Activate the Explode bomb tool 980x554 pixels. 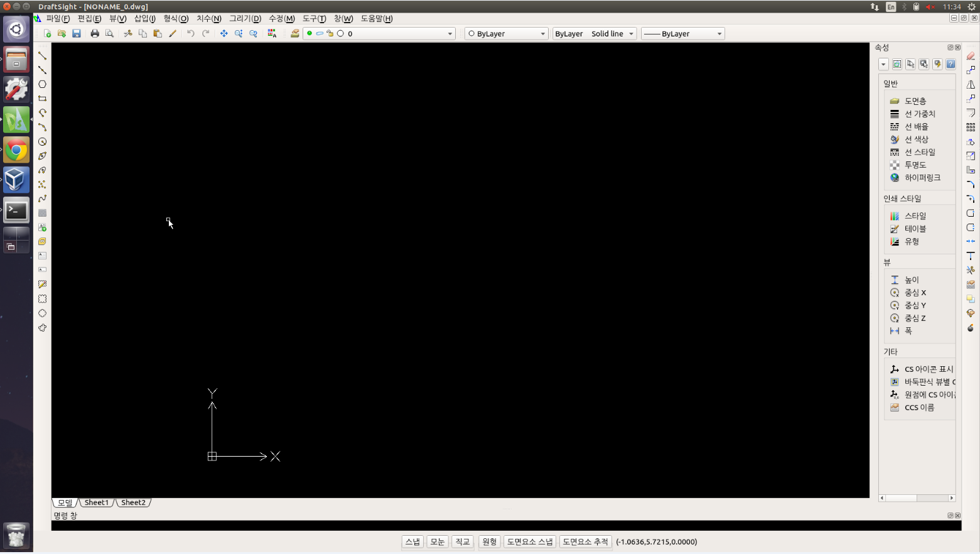(971, 328)
